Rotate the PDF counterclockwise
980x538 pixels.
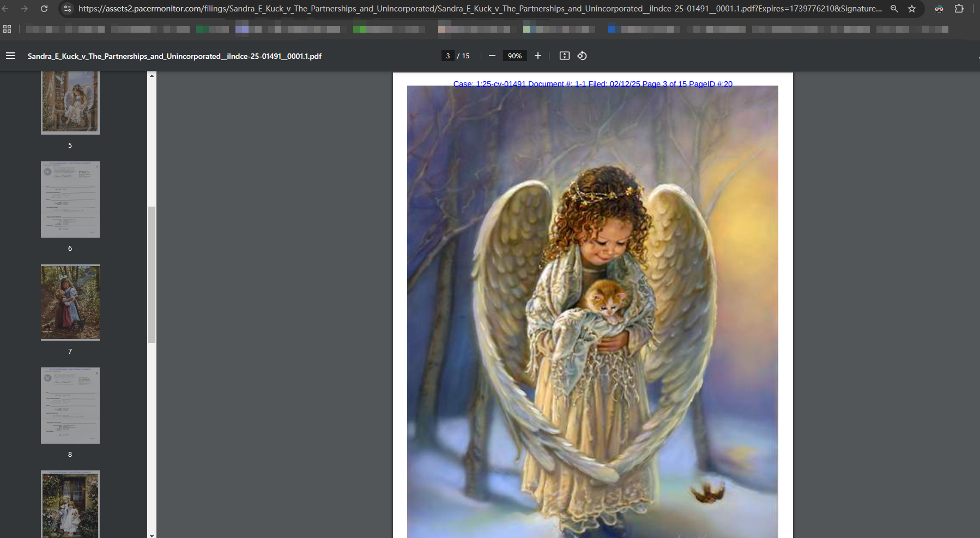point(582,56)
